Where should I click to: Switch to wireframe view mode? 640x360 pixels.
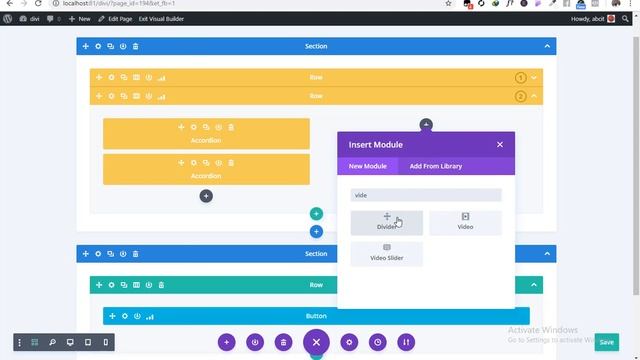[x=35, y=342]
